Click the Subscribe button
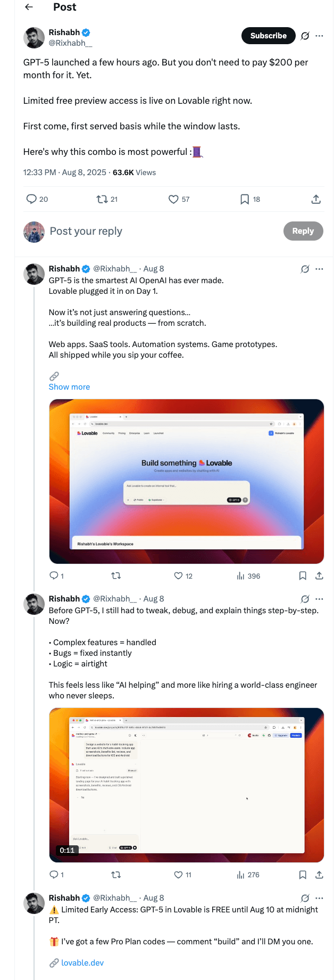The width and height of the screenshot is (334, 980). 269,36
